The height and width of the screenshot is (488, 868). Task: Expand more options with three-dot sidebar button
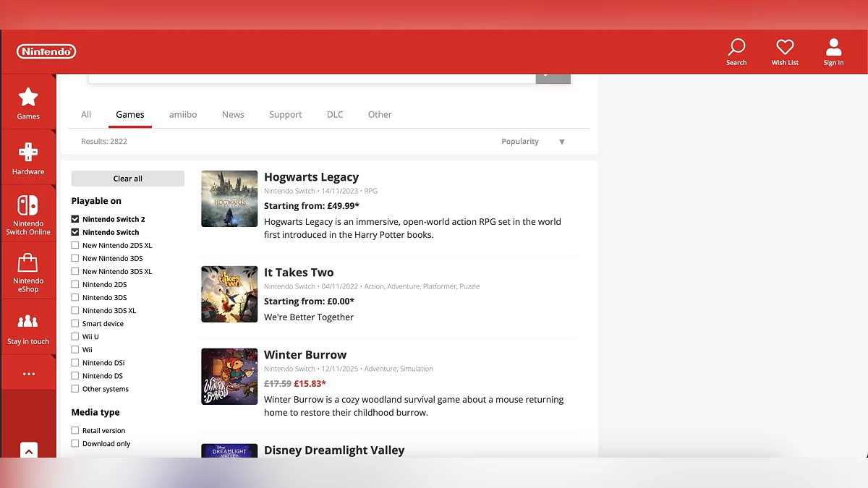28,374
